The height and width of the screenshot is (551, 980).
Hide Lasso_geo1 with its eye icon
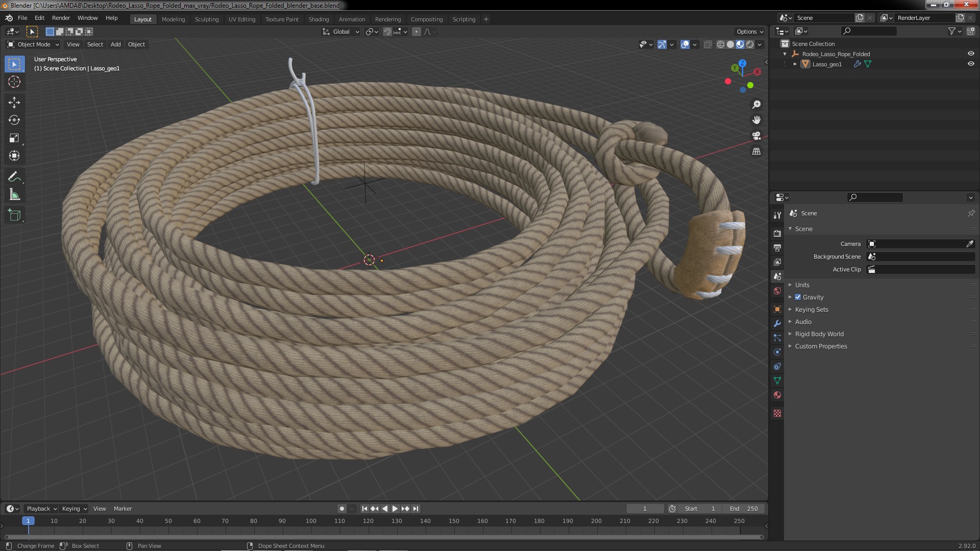pos(970,64)
